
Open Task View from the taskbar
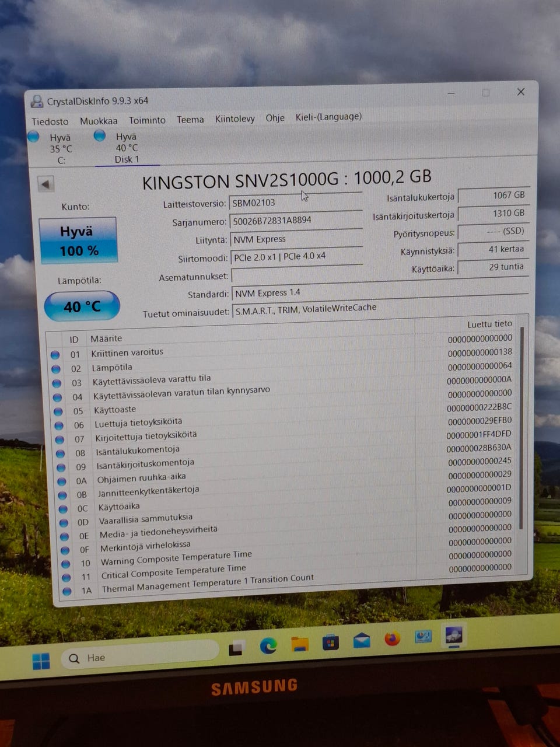coord(236,648)
